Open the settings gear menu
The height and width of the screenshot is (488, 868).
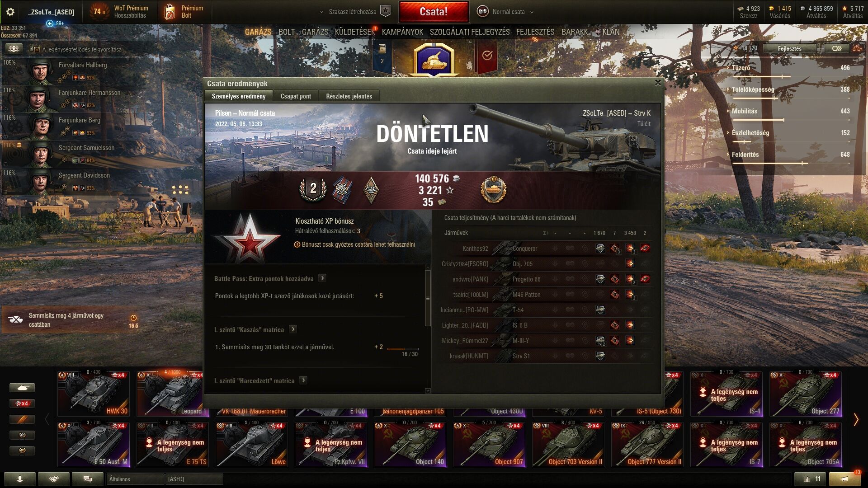[10, 12]
